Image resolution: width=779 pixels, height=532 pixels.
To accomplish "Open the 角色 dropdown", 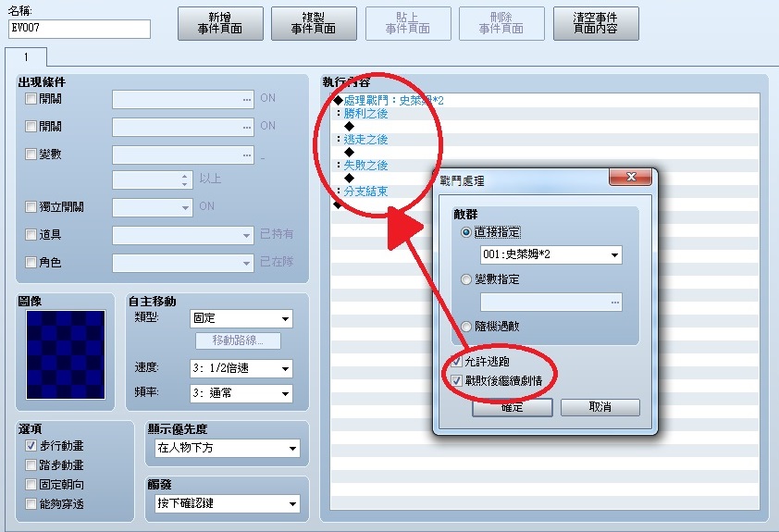I will click(183, 263).
